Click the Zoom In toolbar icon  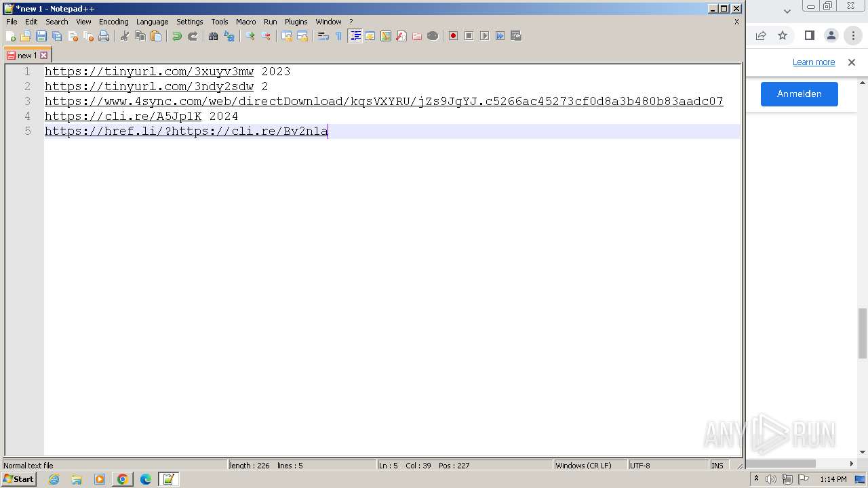tap(250, 36)
